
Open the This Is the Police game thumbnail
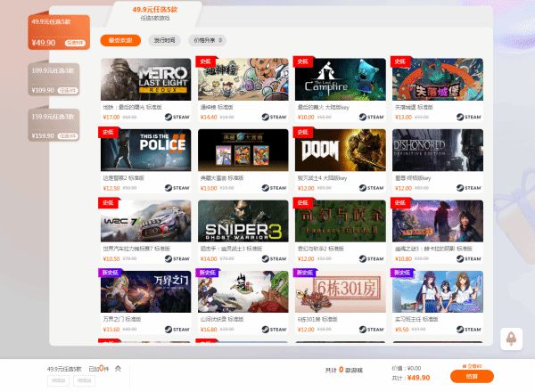coord(145,150)
